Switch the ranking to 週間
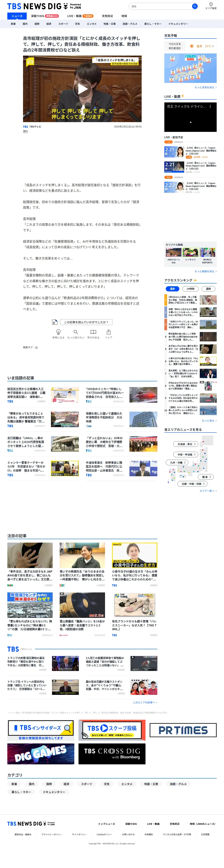 point(208,289)
